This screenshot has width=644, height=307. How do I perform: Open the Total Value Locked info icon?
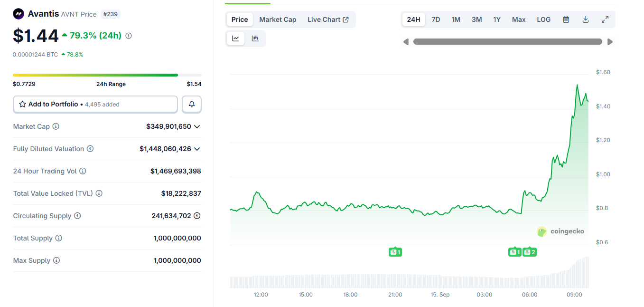[x=99, y=193]
